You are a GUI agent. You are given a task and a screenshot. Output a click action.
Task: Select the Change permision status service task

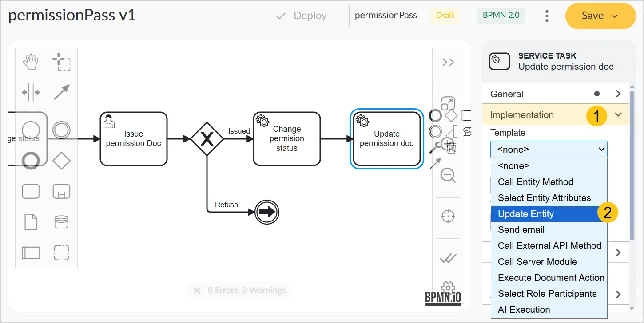(287, 139)
